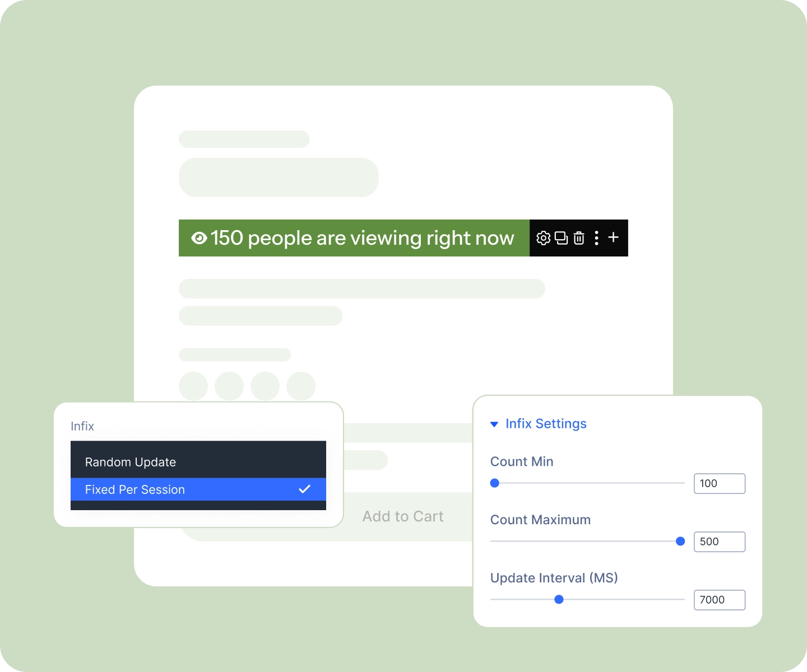Click the checkmark beside Fixed Per Session
807x672 pixels.
pos(304,489)
